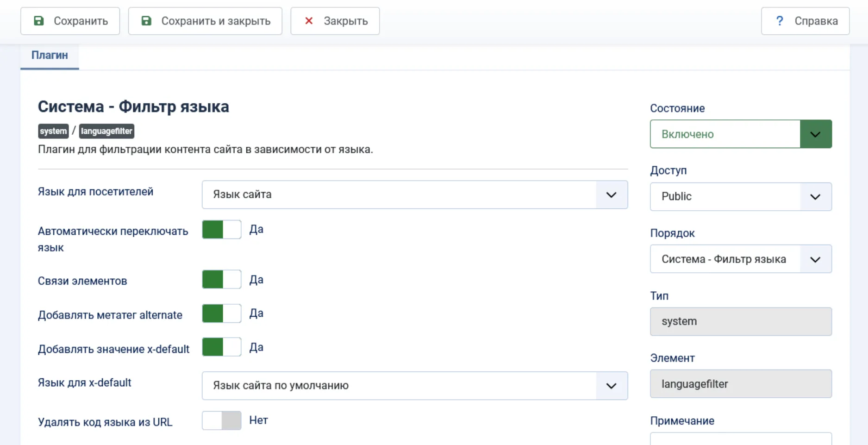This screenshot has width=868, height=445.
Task: Expand the Язык для x-default dropdown
Action: pyautogui.click(x=414, y=386)
